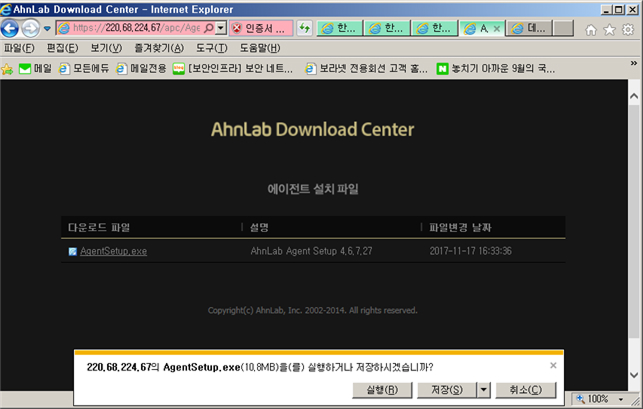Close the active A... tab

click(497, 28)
